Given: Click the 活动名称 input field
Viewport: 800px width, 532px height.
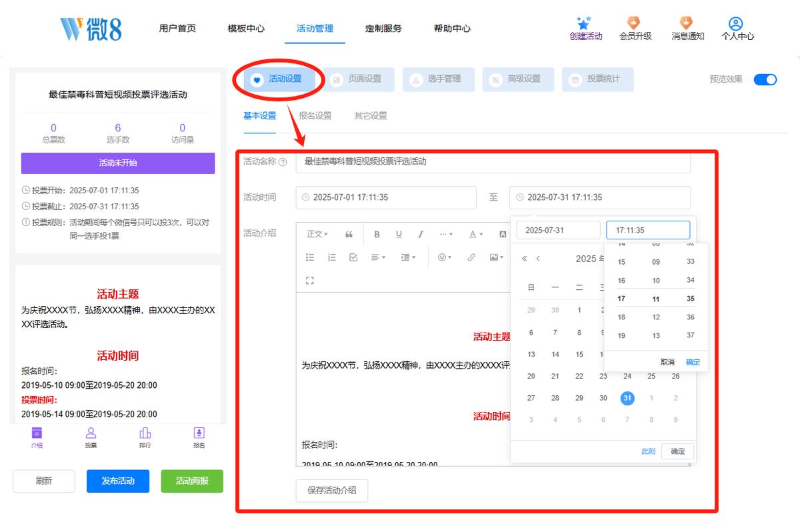Looking at the screenshot, I should (x=493, y=162).
